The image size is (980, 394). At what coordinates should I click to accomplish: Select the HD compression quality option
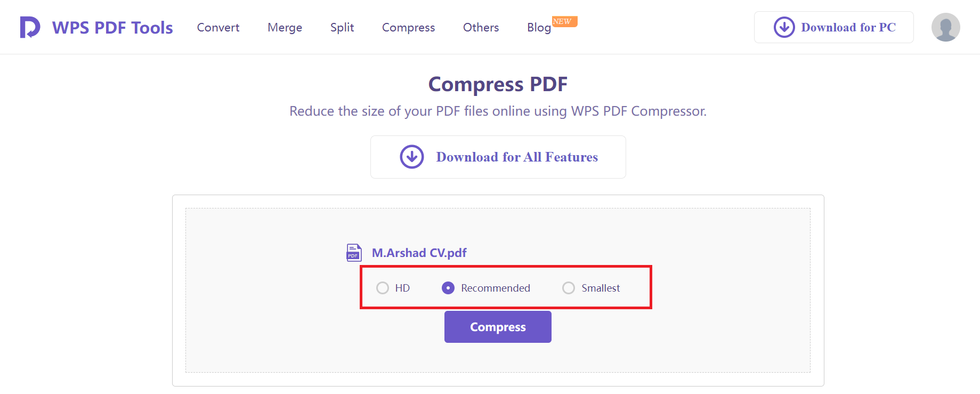[383, 288]
